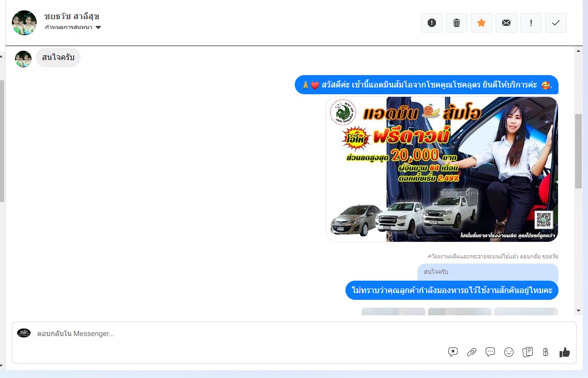Delete conversation with trash icon
588x378 pixels.
point(456,23)
